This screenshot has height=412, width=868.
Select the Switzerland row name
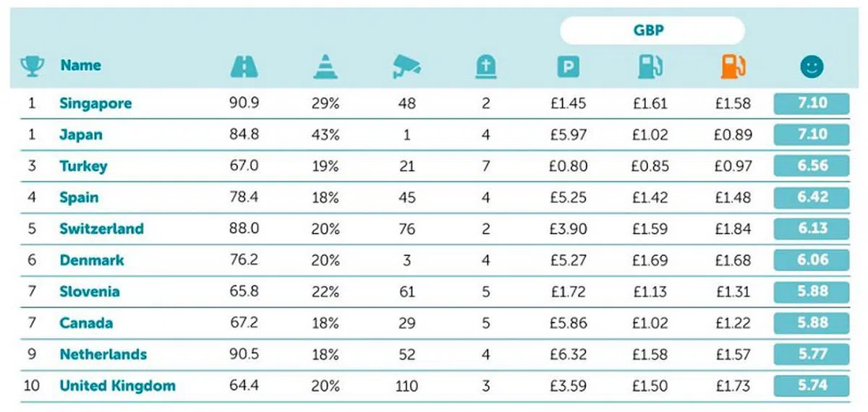click(x=101, y=228)
